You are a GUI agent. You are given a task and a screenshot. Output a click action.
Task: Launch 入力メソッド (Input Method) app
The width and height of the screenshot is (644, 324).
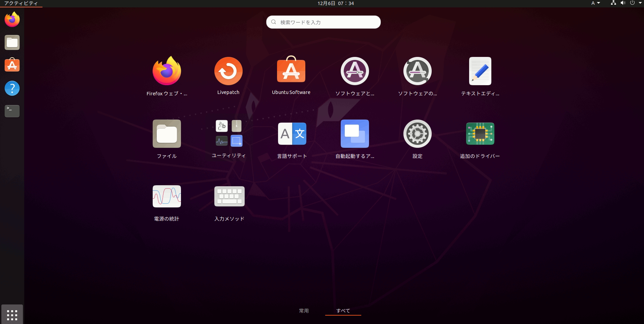229,196
